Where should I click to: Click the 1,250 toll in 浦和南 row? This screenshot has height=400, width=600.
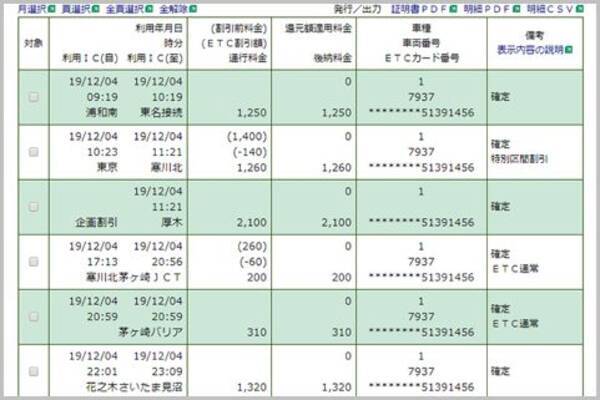[x=252, y=113]
